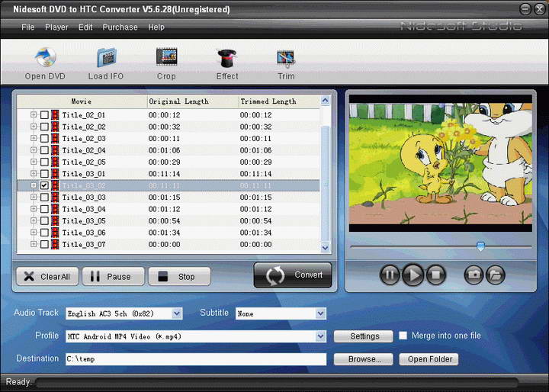Click the Stop conversion button
The width and height of the screenshot is (549, 392).
coord(180,276)
